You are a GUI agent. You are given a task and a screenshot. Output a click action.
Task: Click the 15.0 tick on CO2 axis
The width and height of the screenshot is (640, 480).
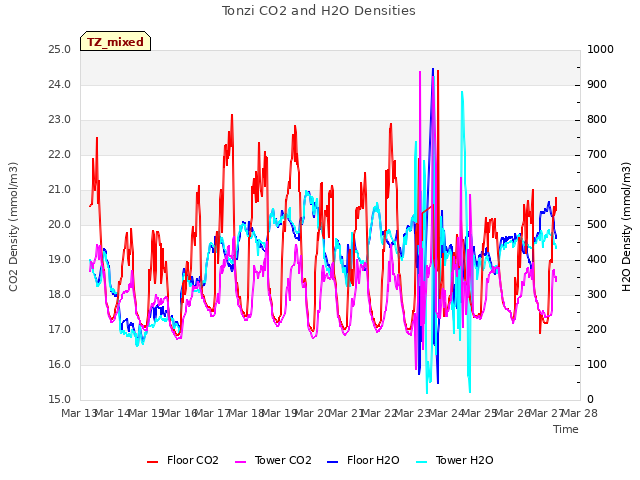click(x=60, y=400)
